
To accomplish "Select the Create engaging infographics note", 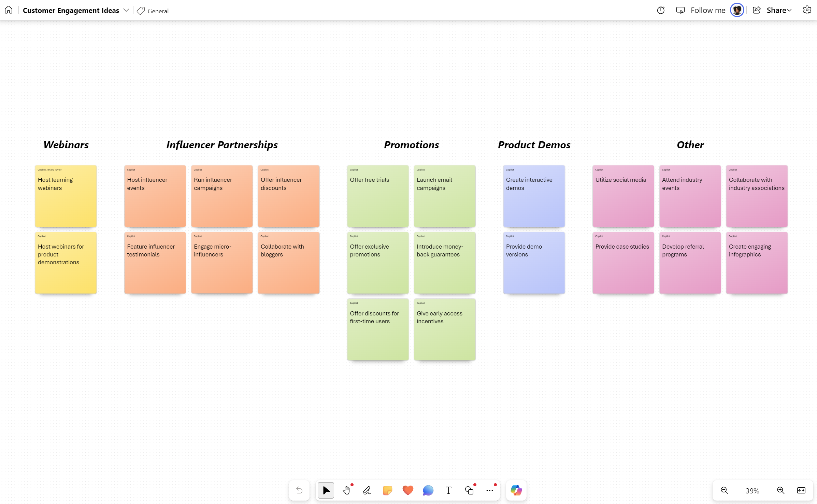I will tap(757, 263).
